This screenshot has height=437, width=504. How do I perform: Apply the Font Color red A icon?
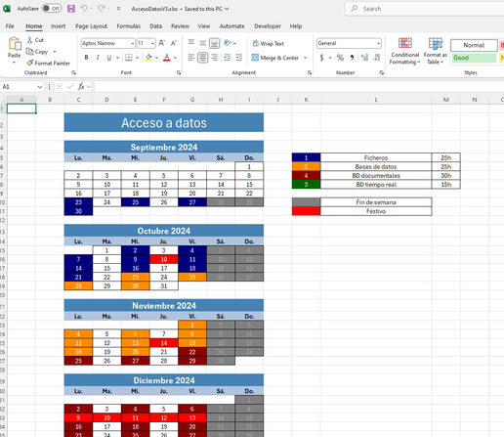click(x=167, y=58)
